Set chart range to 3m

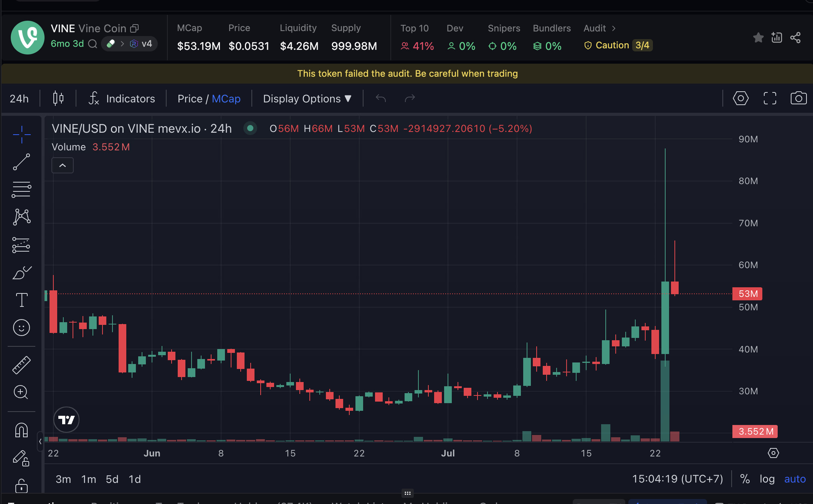point(63,479)
